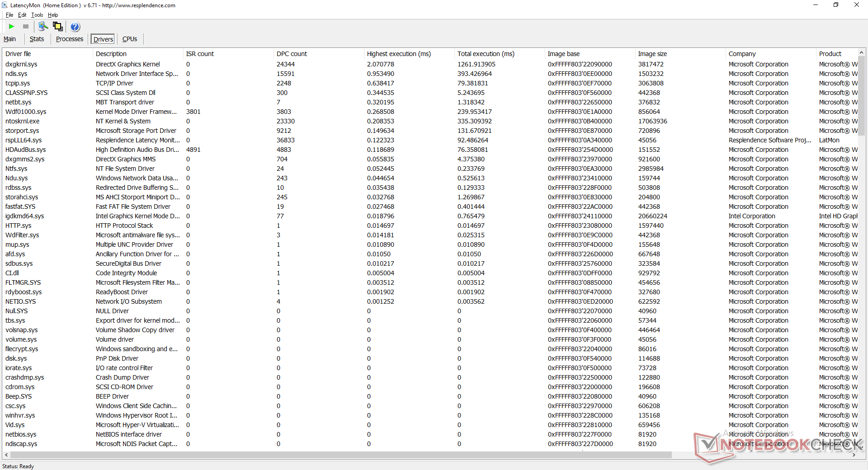Click the total execution value 1261.913905
This screenshot has width=868, height=470.
coord(476,64)
